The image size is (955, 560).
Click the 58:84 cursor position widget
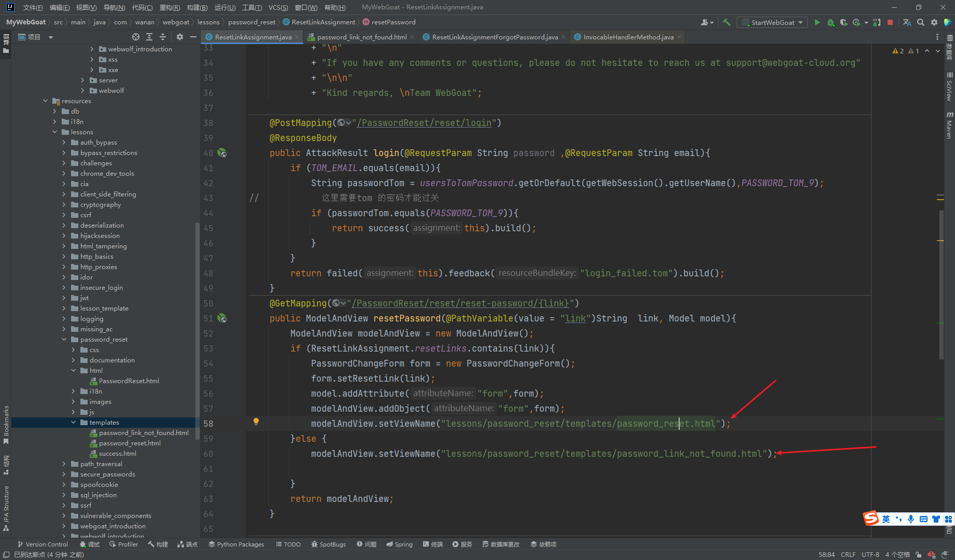coord(826,555)
